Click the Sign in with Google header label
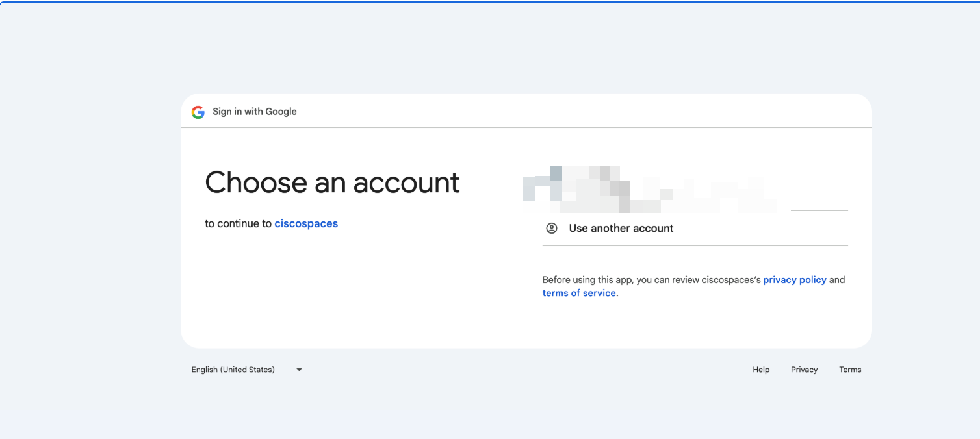980x439 pixels. coord(254,111)
